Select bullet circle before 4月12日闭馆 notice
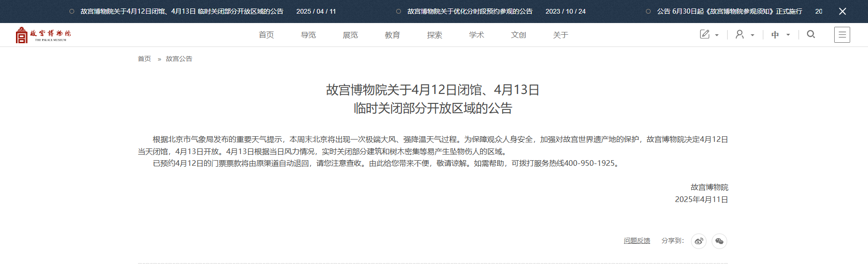The height and width of the screenshot is (264, 868). coord(72,11)
